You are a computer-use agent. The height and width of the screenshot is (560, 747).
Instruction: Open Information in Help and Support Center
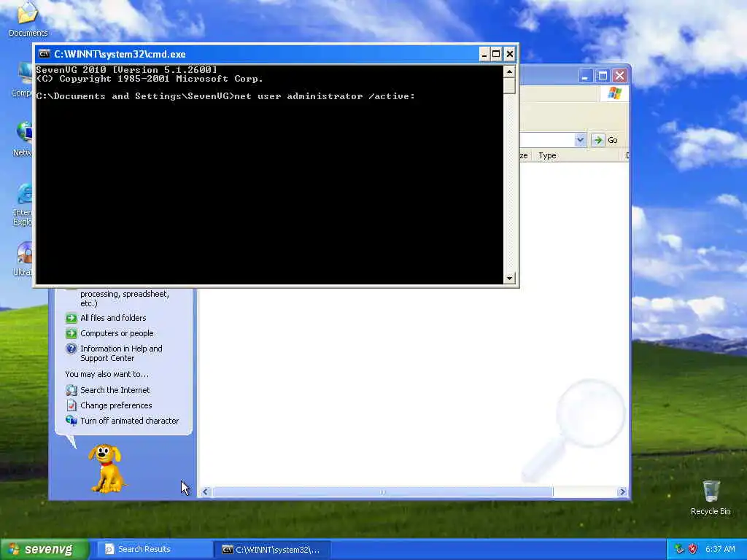click(121, 354)
